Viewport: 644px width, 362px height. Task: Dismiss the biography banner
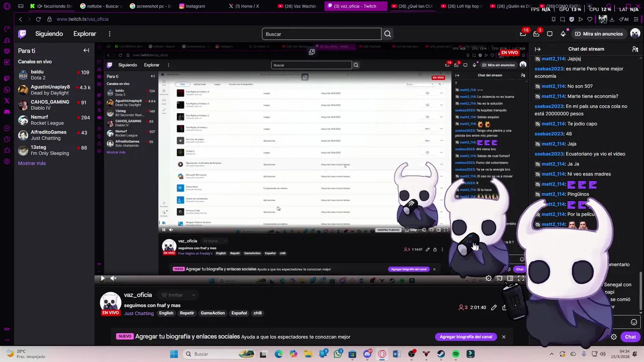(503, 337)
